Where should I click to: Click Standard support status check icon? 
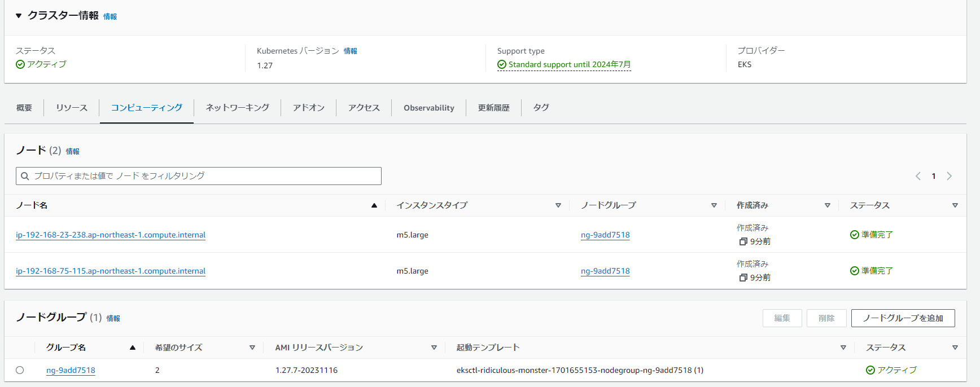coord(501,65)
